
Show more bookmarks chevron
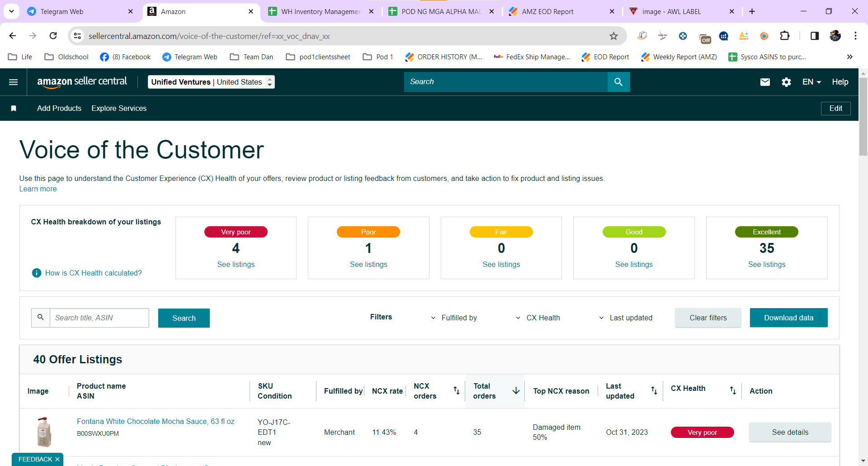[x=850, y=57]
